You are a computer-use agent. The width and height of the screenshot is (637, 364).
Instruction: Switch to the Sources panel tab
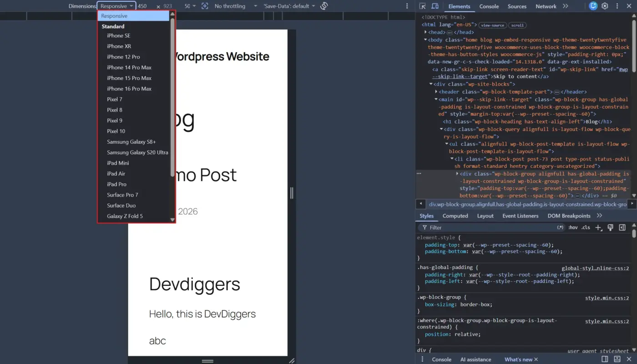pyautogui.click(x=517, y=6)
